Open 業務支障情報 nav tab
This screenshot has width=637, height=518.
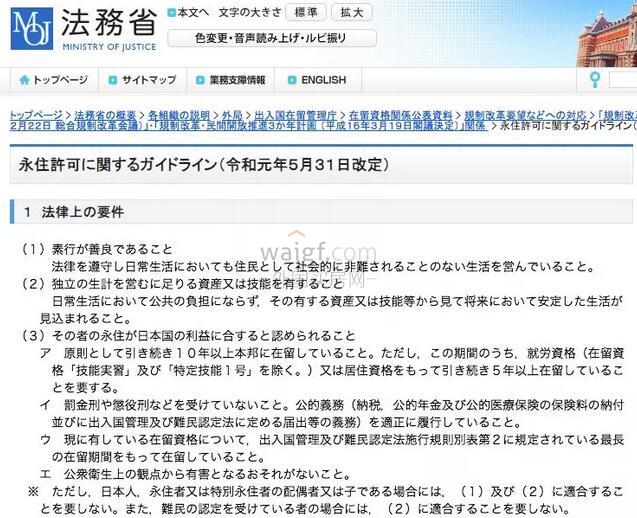(231, 80)
